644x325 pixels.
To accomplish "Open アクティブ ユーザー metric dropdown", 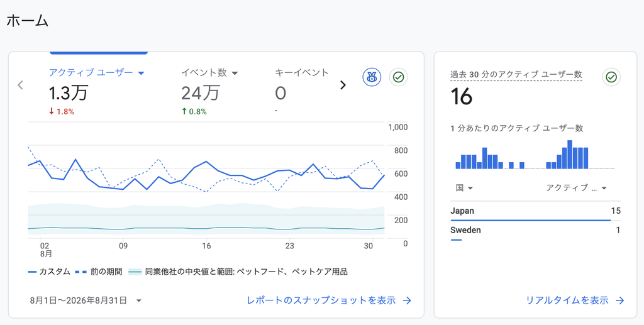I will (96, 73).
